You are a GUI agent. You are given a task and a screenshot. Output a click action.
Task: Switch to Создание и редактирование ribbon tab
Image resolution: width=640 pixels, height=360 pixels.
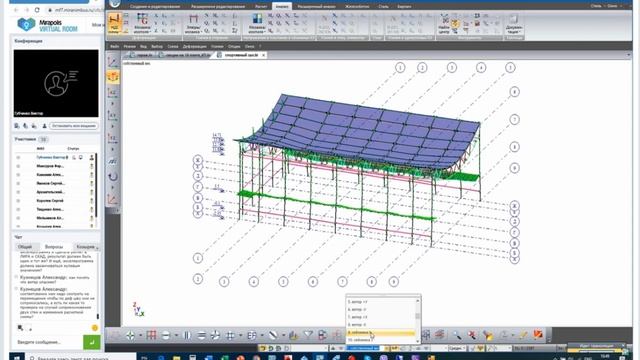coord(155,7)
